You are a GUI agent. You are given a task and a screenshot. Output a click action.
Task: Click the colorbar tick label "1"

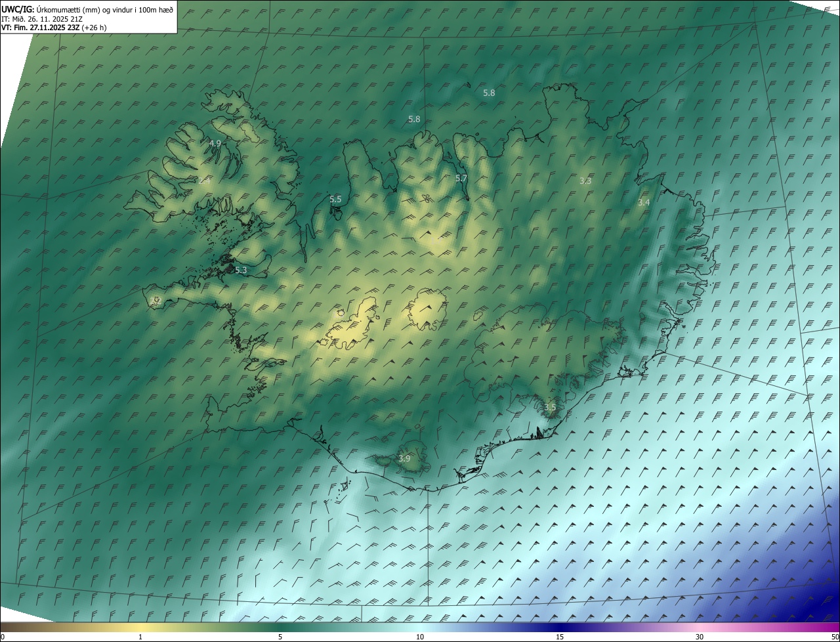140,637
